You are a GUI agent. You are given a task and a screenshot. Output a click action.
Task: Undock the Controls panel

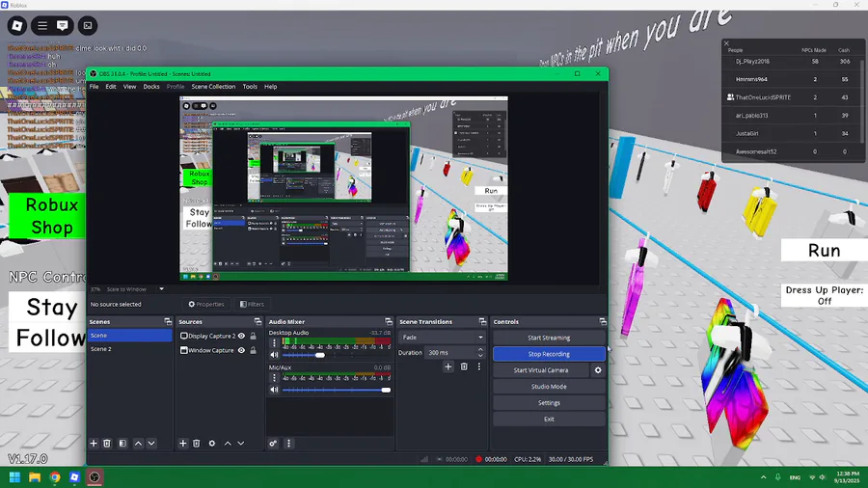[x=603, y=321]
